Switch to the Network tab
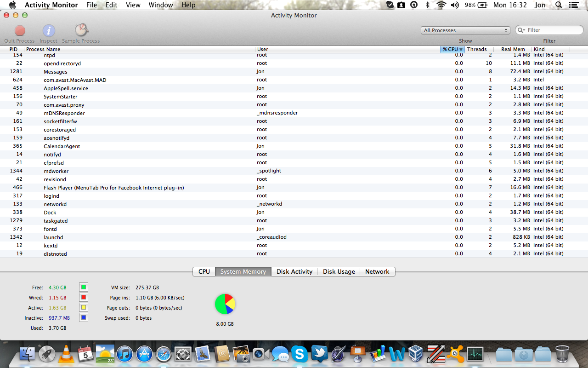The width and height of the screenshot is (588, 368). [x=377, y=271]
